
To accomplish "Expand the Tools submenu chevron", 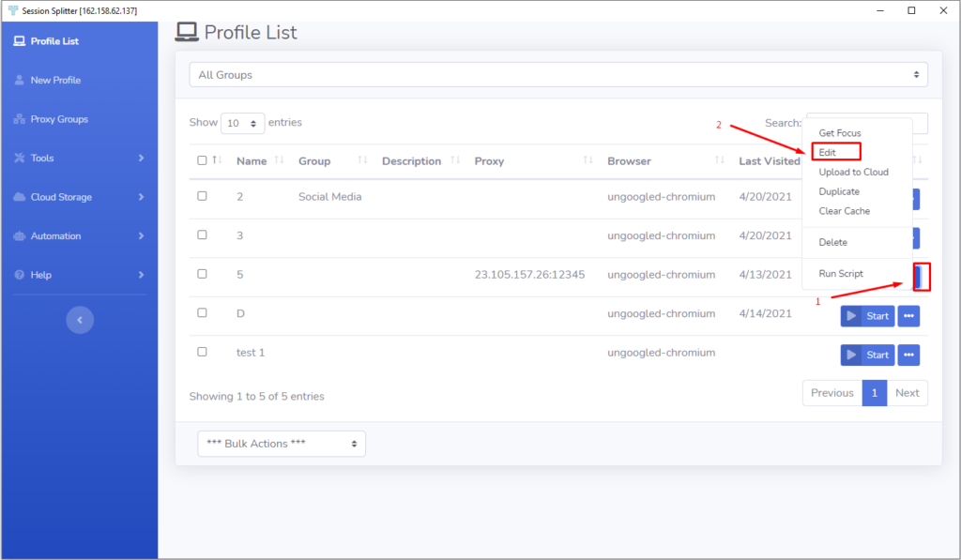I will (x=141, y=159).
